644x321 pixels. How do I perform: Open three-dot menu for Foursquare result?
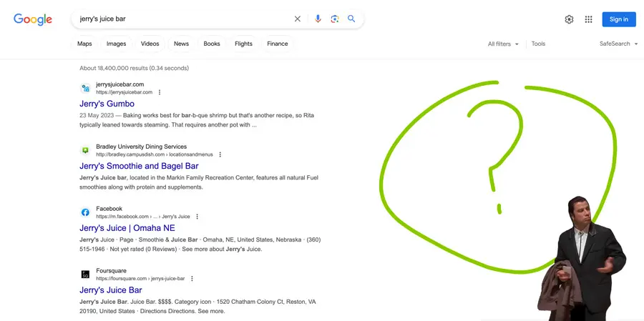[192, 279]
